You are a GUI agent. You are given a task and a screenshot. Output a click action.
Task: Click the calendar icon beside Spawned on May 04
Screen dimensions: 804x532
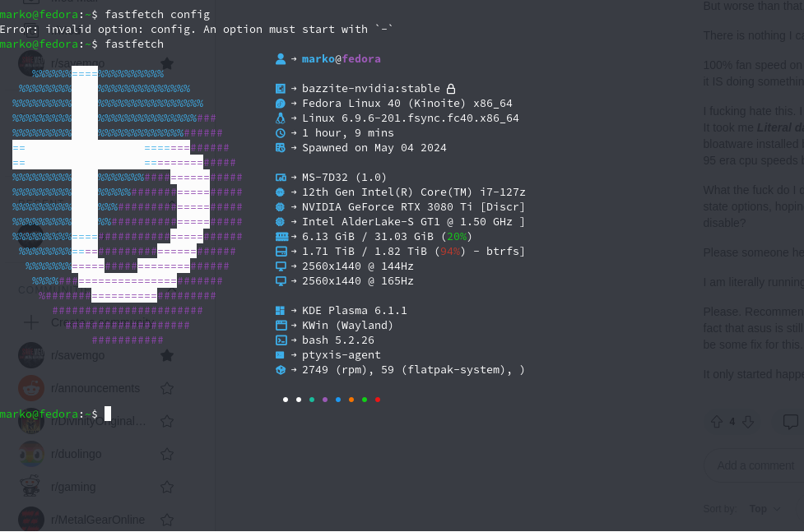click(x=281, y=148)
